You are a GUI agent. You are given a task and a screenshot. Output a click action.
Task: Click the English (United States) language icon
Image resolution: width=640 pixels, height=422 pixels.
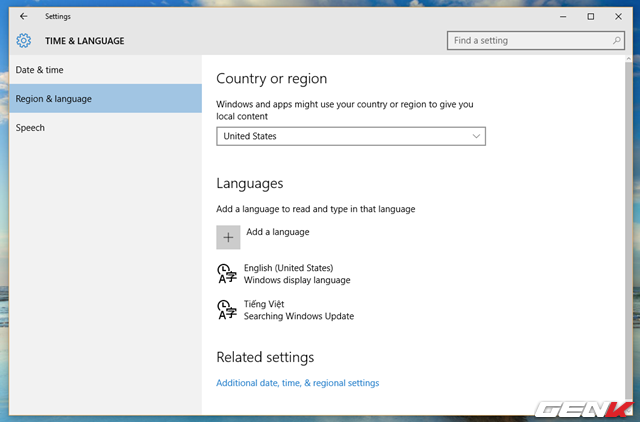(227, 273)
